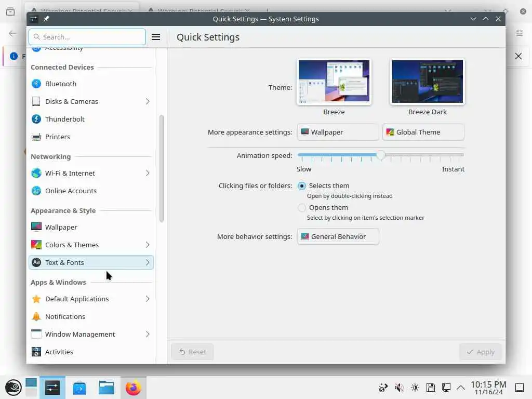The image size is (532, 399).
Task: Open the clock showing 10:15 PM
Action: tap(488, 388)
